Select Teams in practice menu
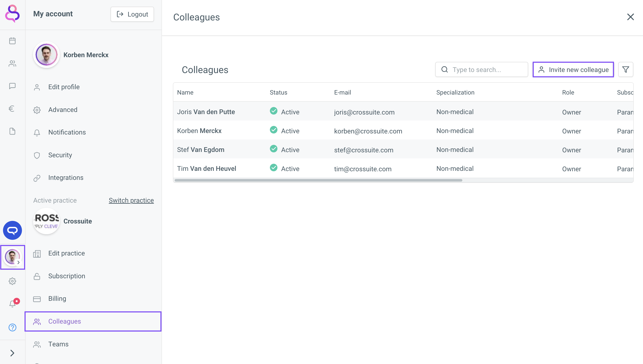 point(58,344)
